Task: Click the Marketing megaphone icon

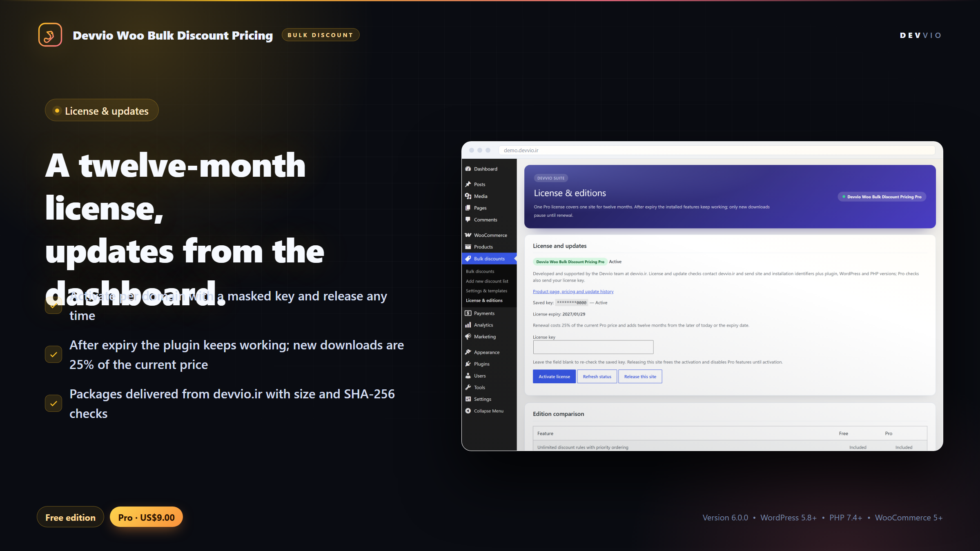Action: (468, 337)
